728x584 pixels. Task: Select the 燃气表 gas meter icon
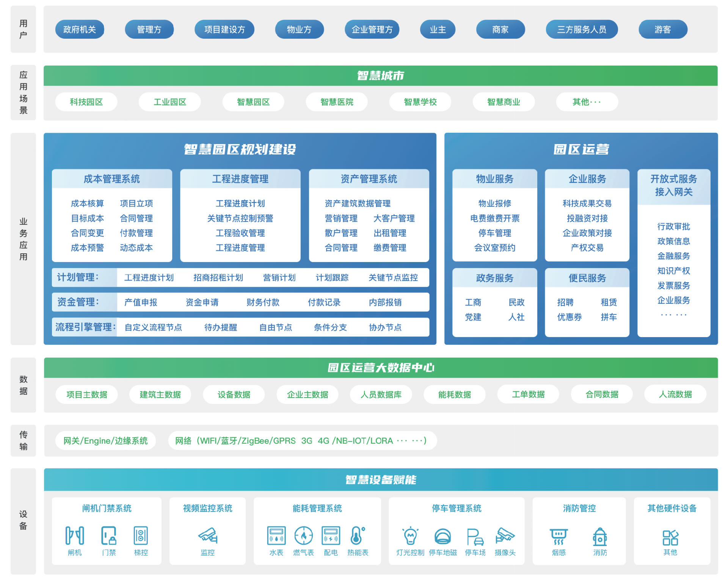click(303, 535)
